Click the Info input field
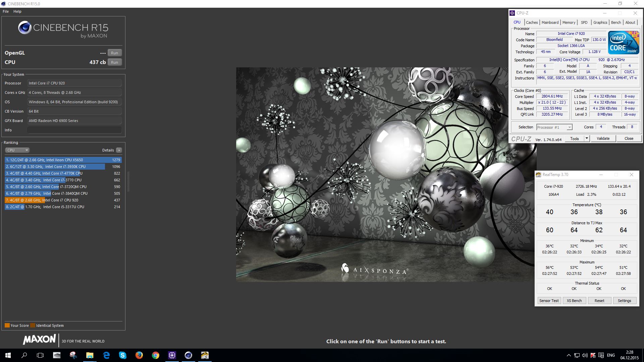644x362 pixels. tap(74, 130)
